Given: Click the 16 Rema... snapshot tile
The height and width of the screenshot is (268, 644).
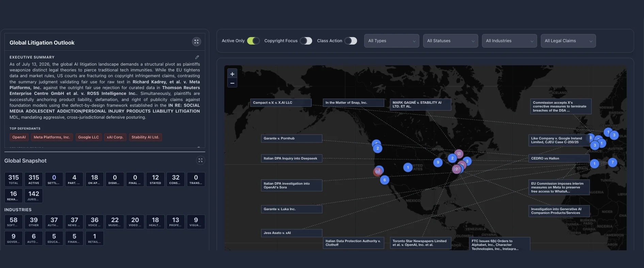Looking at the screenshot, I should pos(14,196).
